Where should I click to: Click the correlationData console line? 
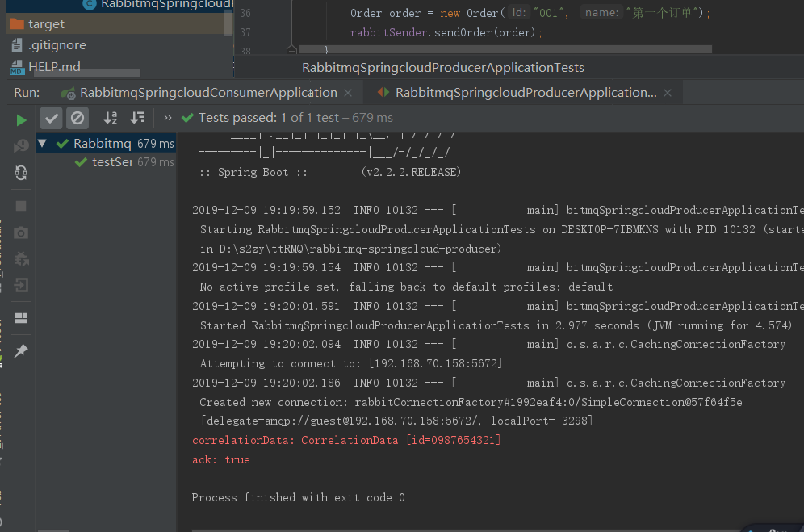click(346, 440)
